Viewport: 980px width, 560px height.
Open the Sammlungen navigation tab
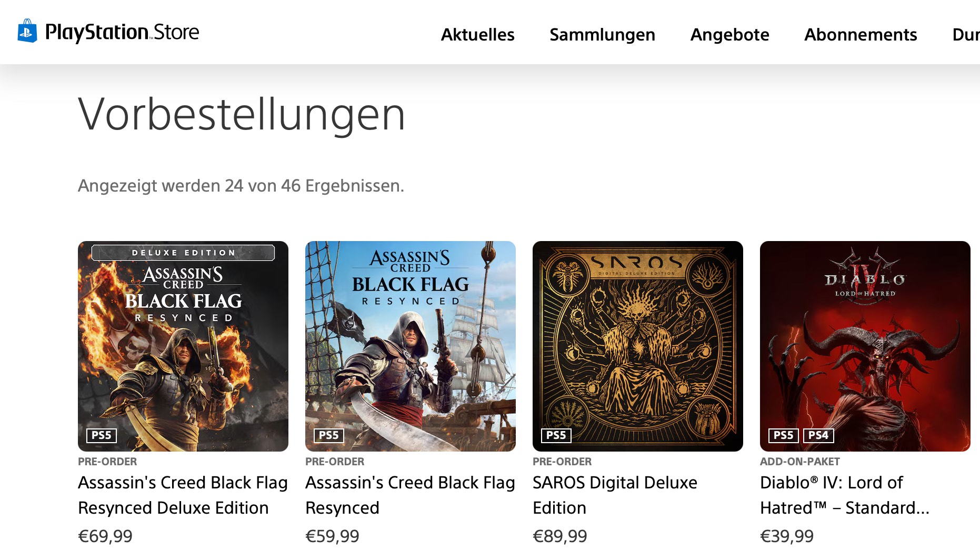602,35
